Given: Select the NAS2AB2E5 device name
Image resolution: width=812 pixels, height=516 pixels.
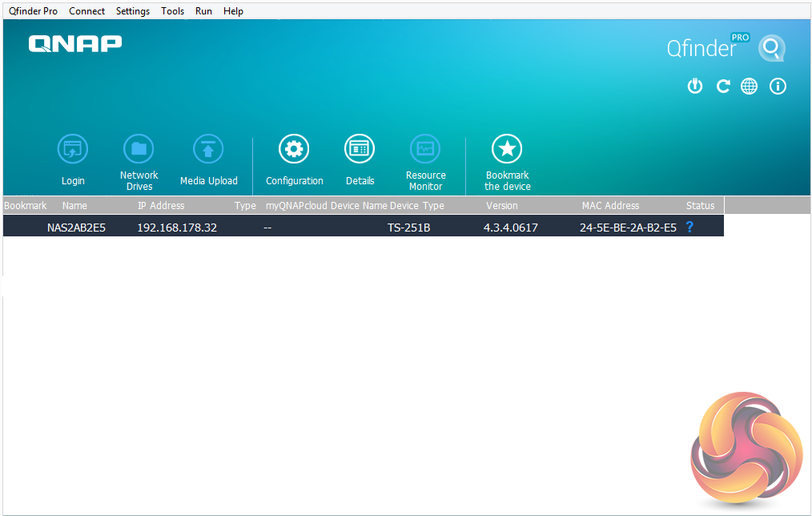Looking at the screenshot, I should click(76, 228).
